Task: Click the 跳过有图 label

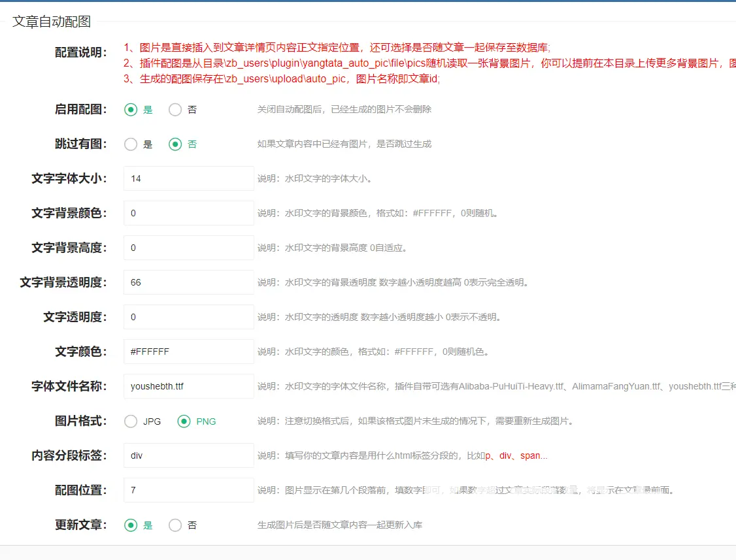Action: click(81, 144)
